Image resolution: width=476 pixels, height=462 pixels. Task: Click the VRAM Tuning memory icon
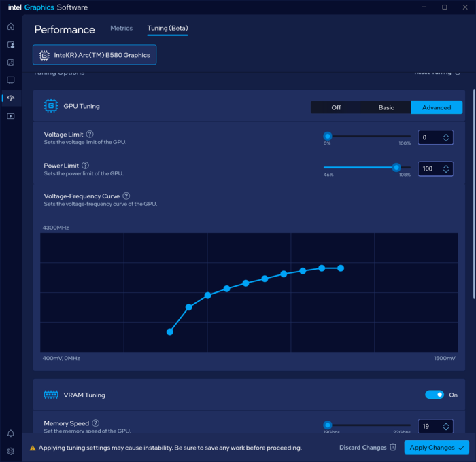coord(51,395)
